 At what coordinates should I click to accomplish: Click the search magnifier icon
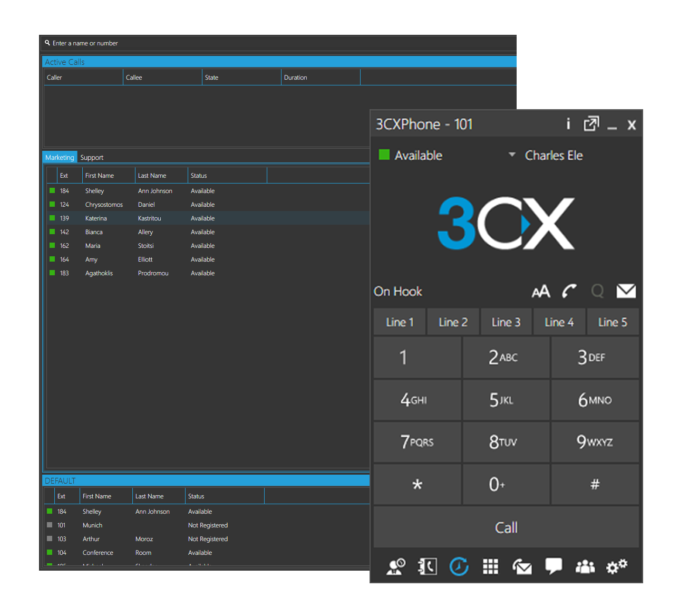point(47,43)
